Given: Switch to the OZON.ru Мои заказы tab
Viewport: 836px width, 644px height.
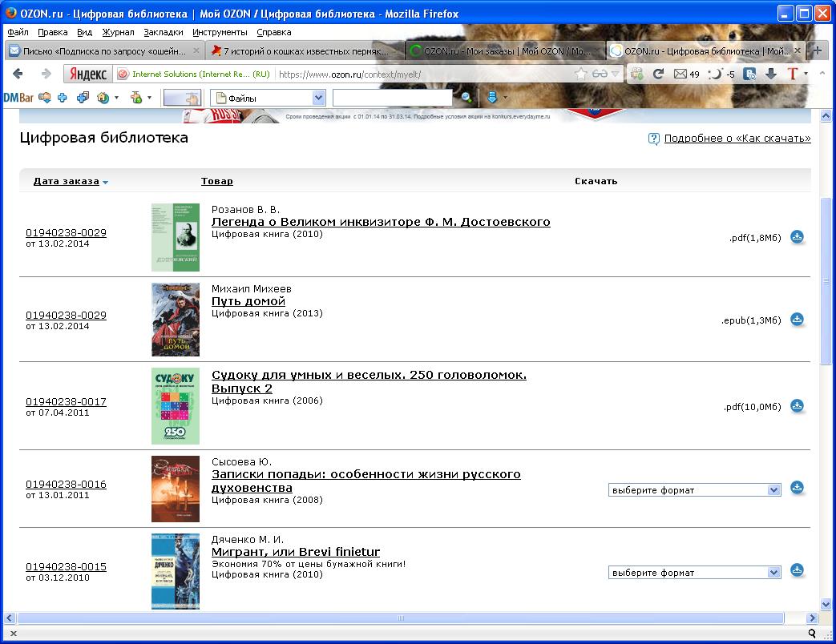Looking at the screenshot, I should tap(505, 51).
